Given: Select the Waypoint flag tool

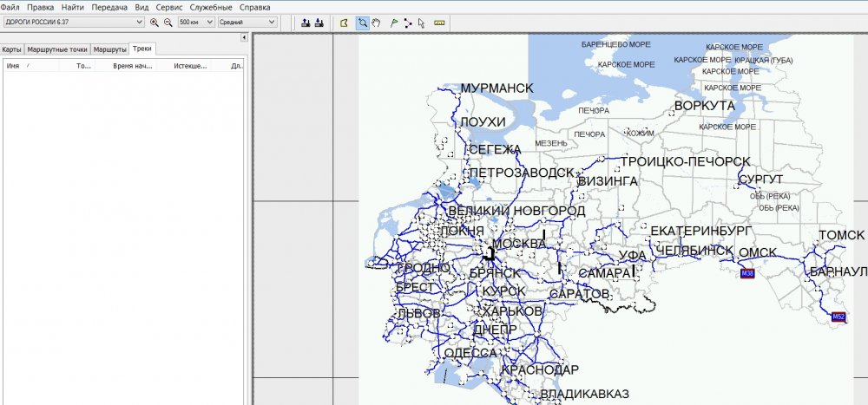Looking at the screenshot, I should tap(394, 22).
